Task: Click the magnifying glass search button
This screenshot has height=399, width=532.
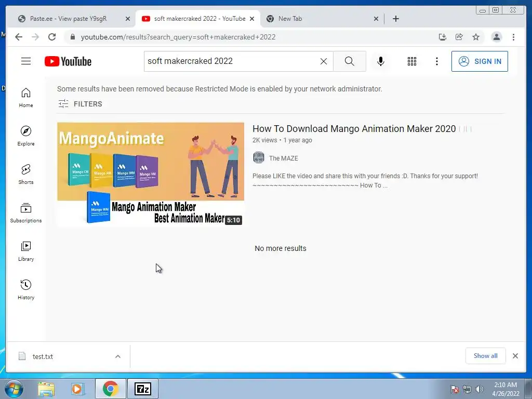Action: tap(350, 61)
